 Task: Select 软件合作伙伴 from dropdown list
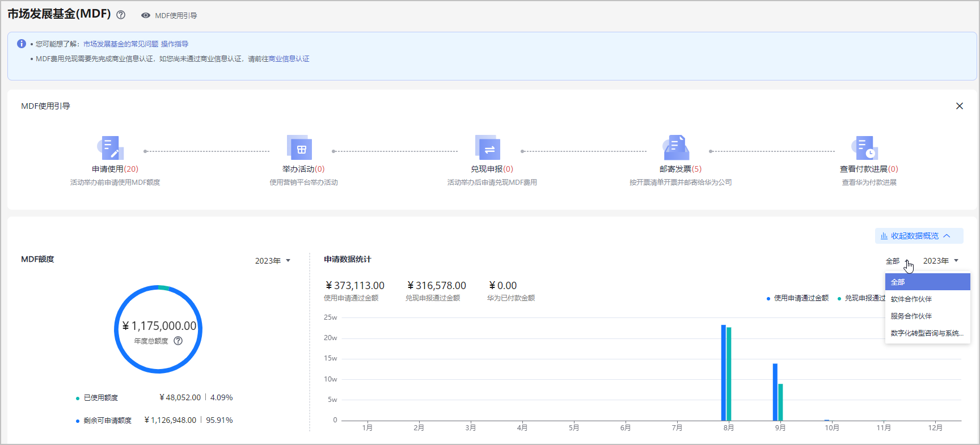point(911,299)
